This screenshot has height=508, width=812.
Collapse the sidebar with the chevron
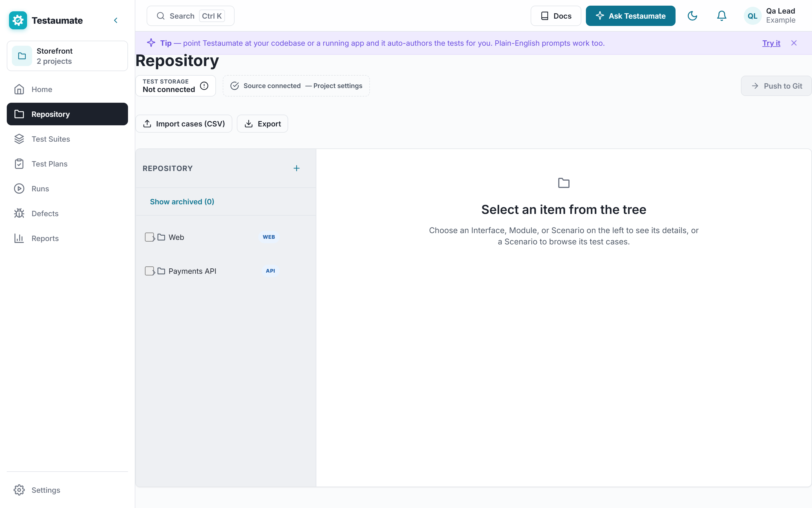click(116, 21)
